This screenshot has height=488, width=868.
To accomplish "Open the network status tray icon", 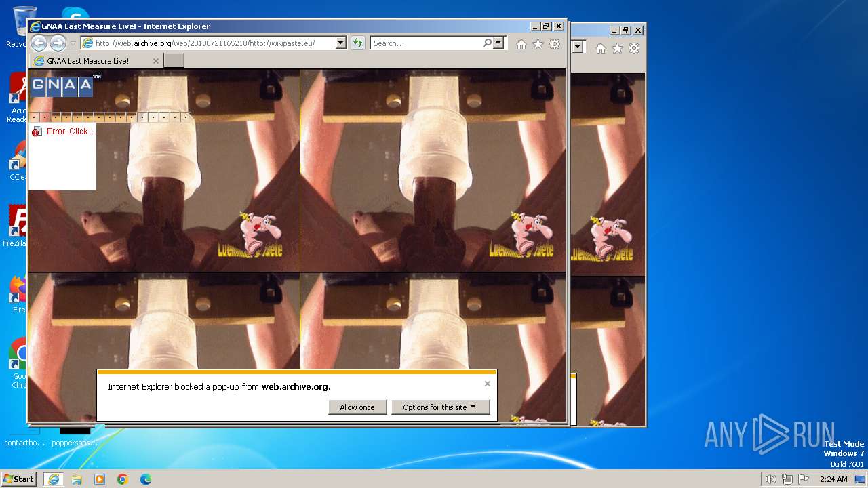I will pos(787,479).
